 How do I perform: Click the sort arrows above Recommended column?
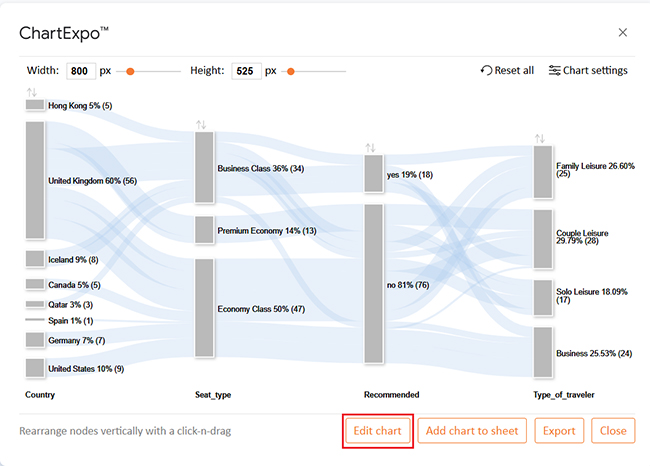pyautogui.click(x=370, y=147)
